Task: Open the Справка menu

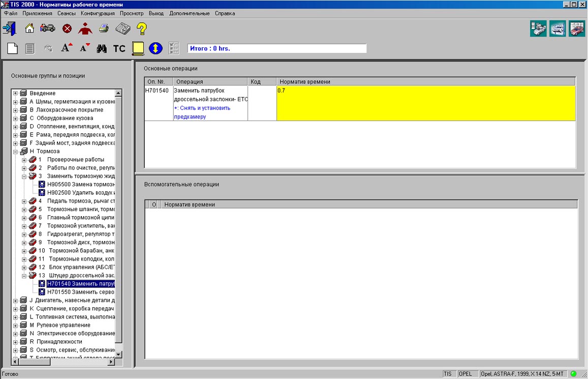Action: pyautogui.click(x=225, y=13)
